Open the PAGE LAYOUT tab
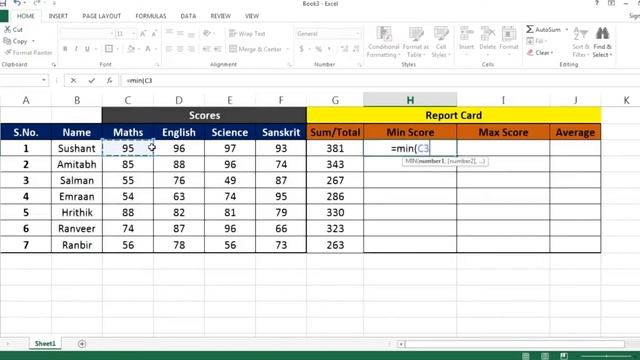This screenshot has width=640, height=360. 102,16
